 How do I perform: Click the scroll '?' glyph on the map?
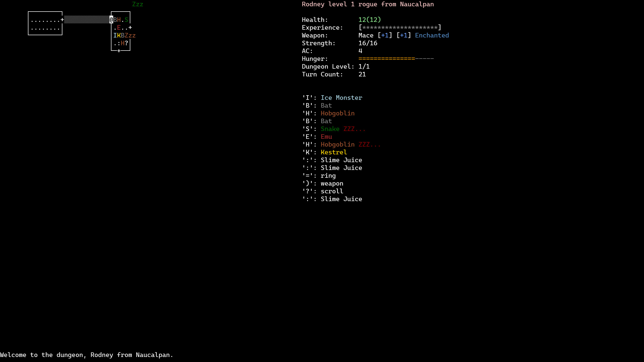click(x=126, y=43)
